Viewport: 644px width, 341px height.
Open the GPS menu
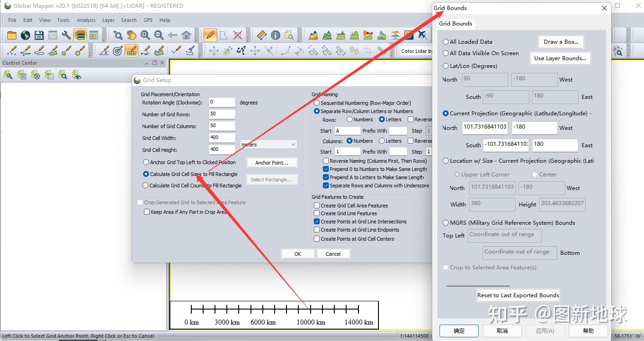(148, 20)
